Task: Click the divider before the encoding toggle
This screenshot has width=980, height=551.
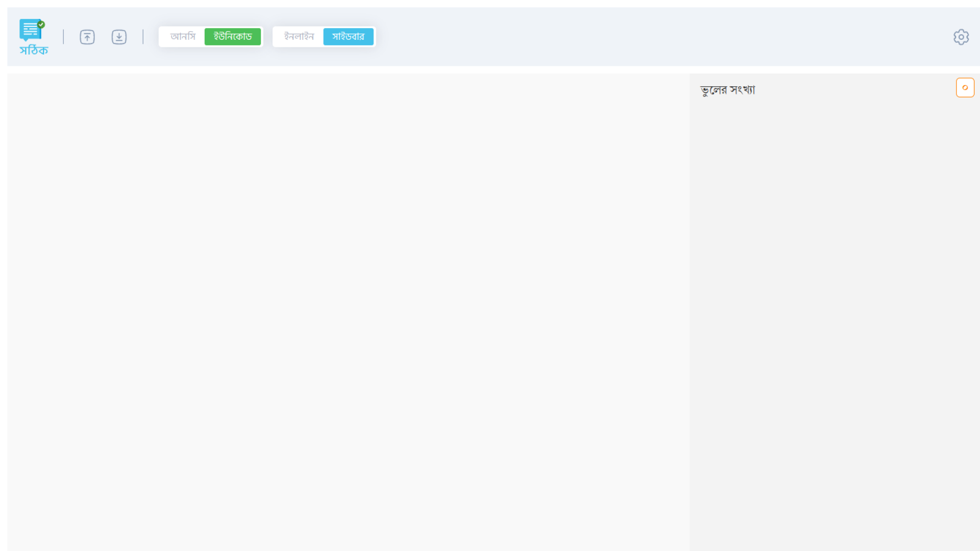Action: pos(143,37)
